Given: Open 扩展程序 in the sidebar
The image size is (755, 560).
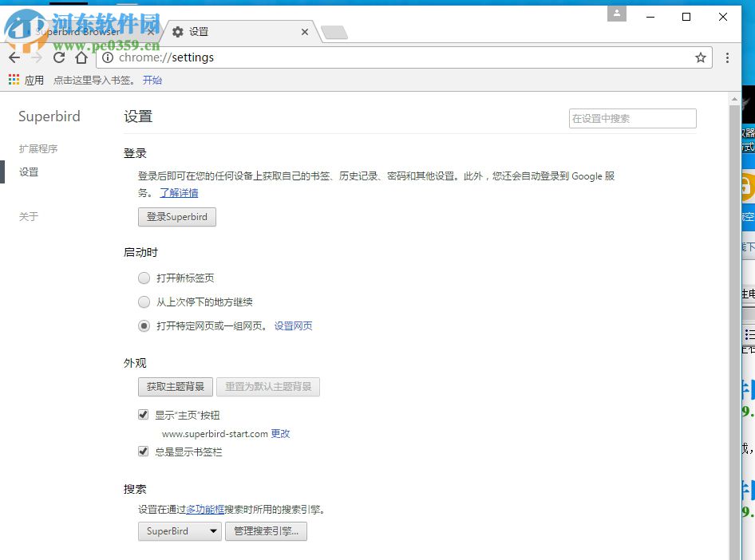Looking at the screenshot, I should 38,149.
